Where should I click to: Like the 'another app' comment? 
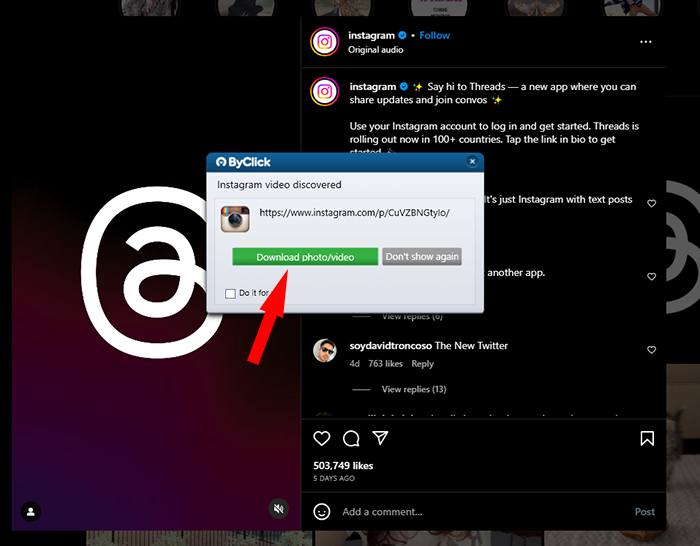[651, 276]
